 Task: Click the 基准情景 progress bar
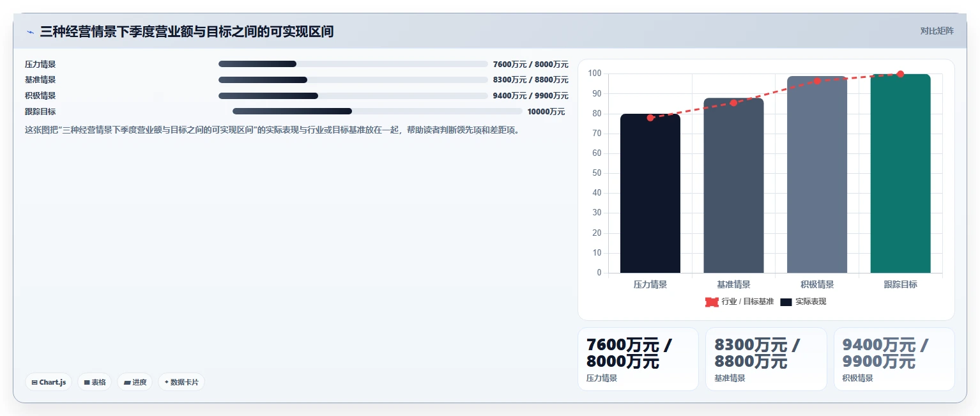point(353,80)
